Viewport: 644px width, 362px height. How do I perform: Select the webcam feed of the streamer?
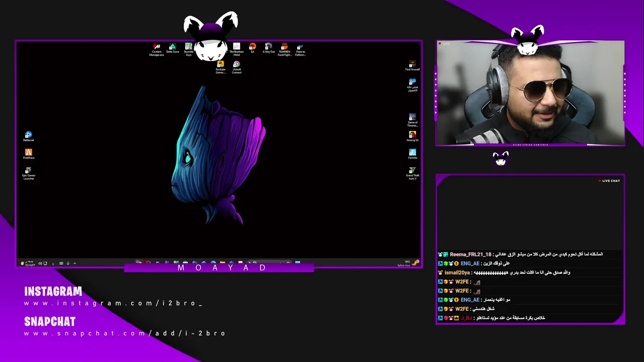[530, 94]
